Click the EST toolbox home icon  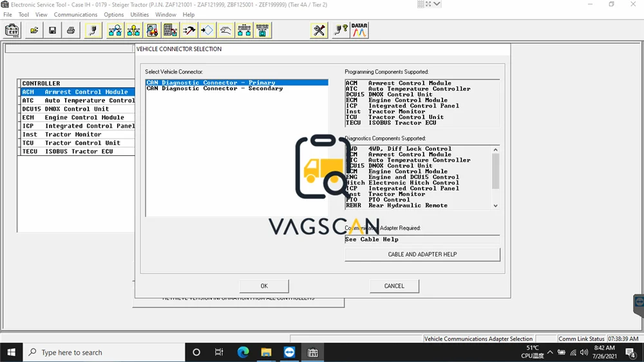[x=12, y=30]
